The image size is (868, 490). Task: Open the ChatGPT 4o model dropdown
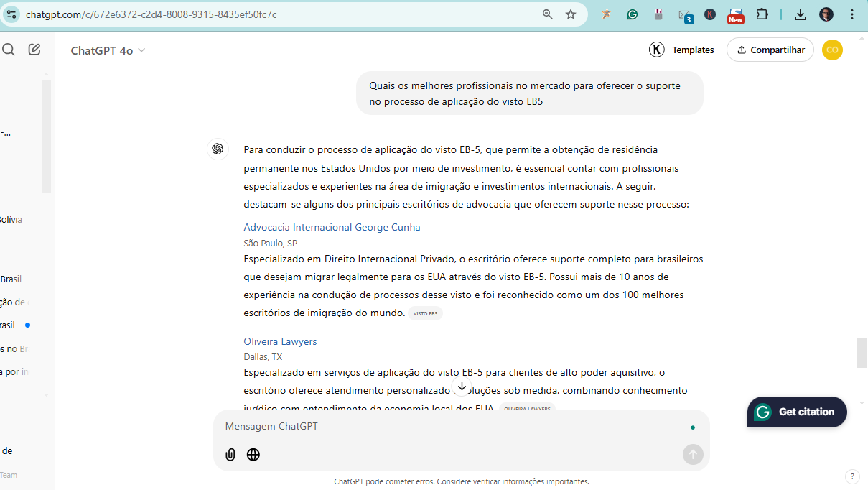[108, 50]
